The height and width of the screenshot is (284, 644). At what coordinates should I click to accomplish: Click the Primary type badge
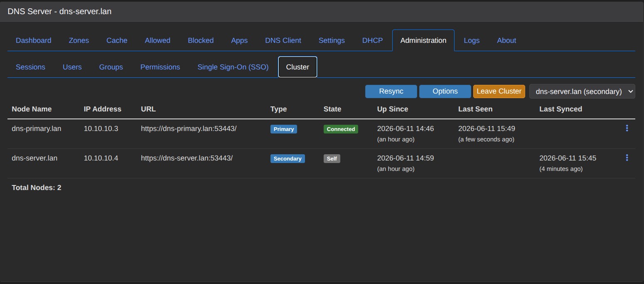click(284, 129)
